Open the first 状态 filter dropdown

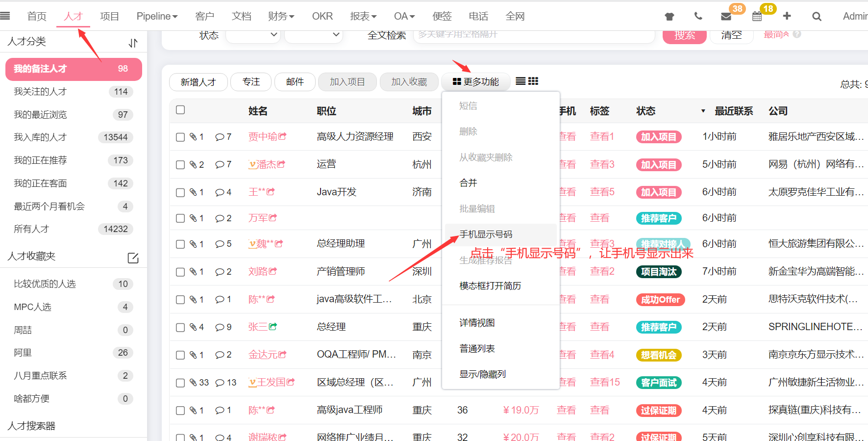(x=253, y=35)
